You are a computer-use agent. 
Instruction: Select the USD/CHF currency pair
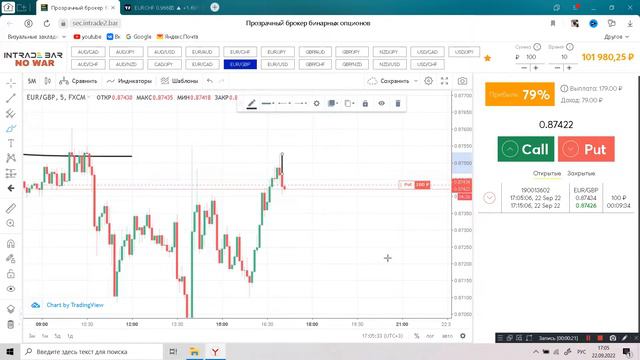click(x=427, y=64)
